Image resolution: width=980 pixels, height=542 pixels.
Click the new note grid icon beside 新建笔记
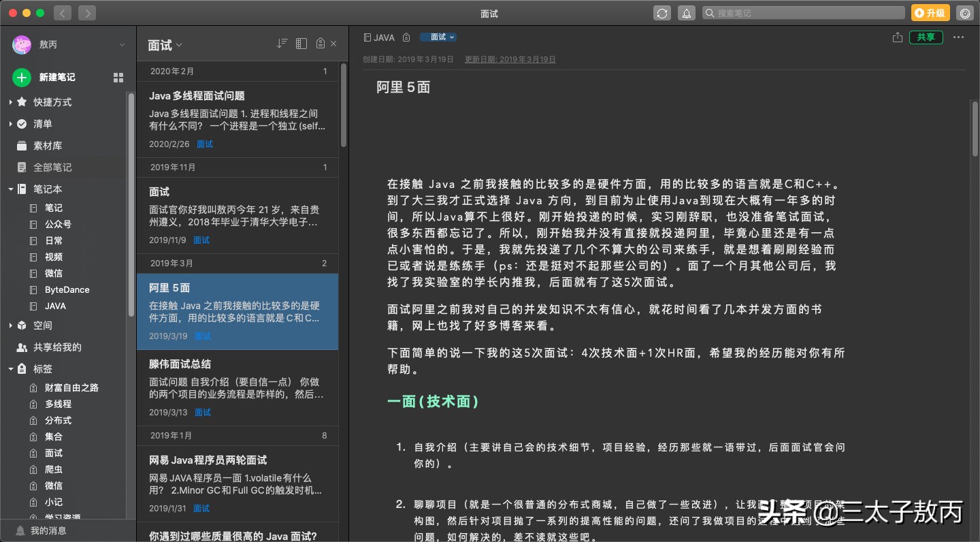118,77
